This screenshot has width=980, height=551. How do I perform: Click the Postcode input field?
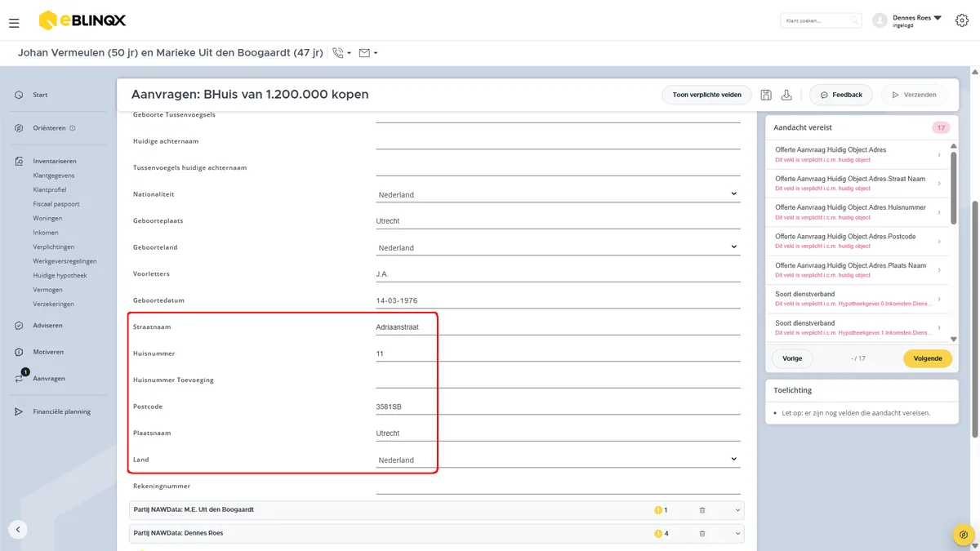(558, 407)
